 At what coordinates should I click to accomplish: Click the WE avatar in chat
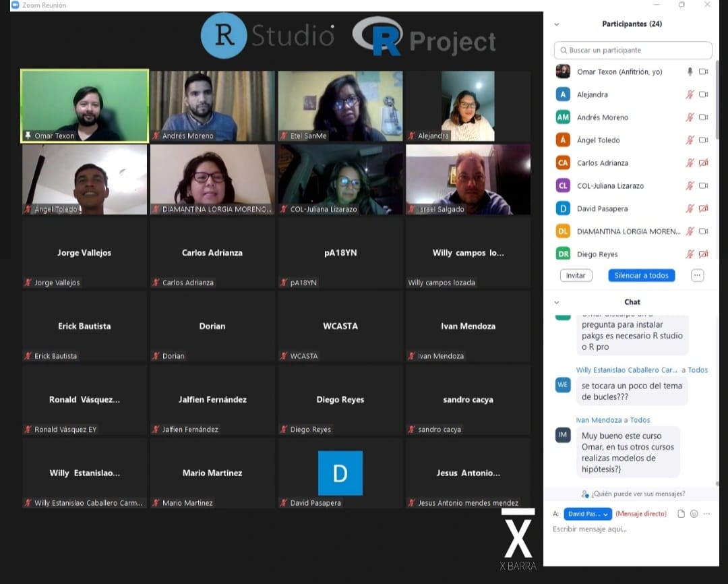coord(563,384)
